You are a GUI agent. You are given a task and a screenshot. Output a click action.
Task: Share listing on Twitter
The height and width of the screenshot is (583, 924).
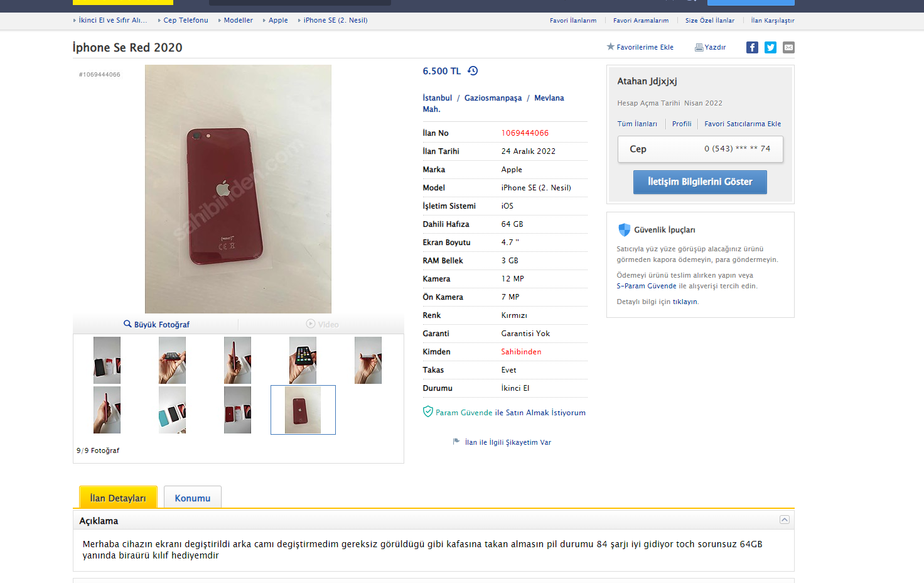(x=770, y=48)
